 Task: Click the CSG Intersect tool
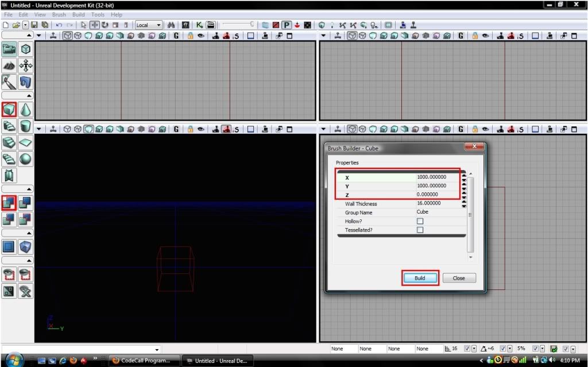[9, 219]
